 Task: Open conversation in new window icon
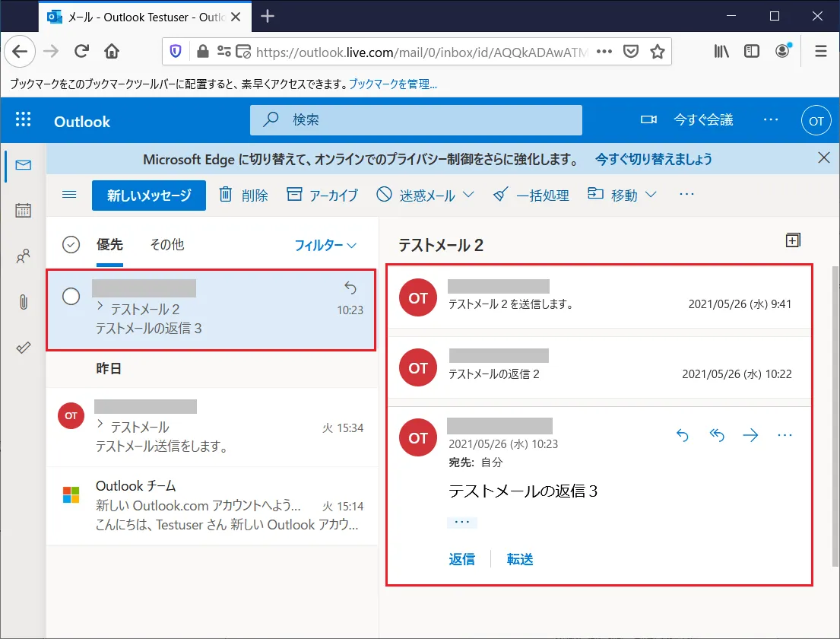(x=793, y=240)
